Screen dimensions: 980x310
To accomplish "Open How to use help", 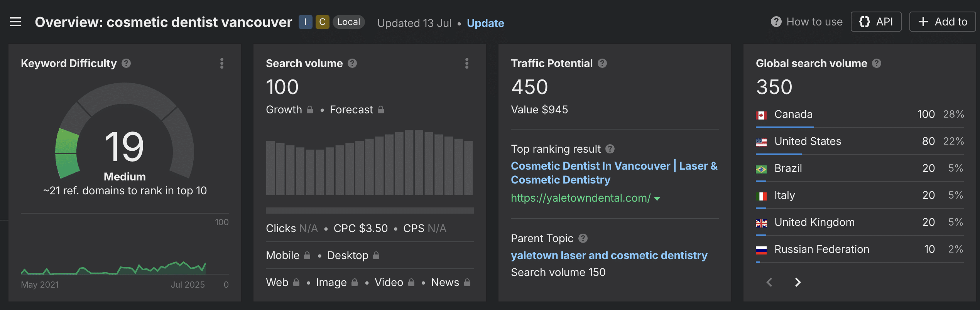I will tap(807, 22).
